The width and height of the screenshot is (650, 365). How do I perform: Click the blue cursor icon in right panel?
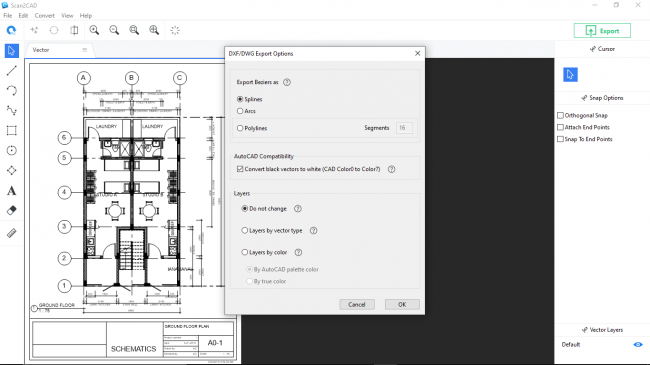(x=570, y=75)
